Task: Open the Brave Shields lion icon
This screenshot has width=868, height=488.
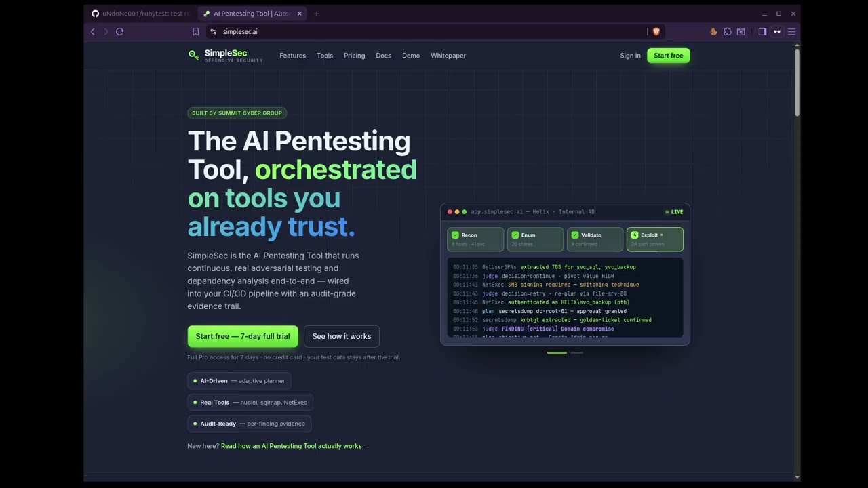Action: [x=656, y=31]
